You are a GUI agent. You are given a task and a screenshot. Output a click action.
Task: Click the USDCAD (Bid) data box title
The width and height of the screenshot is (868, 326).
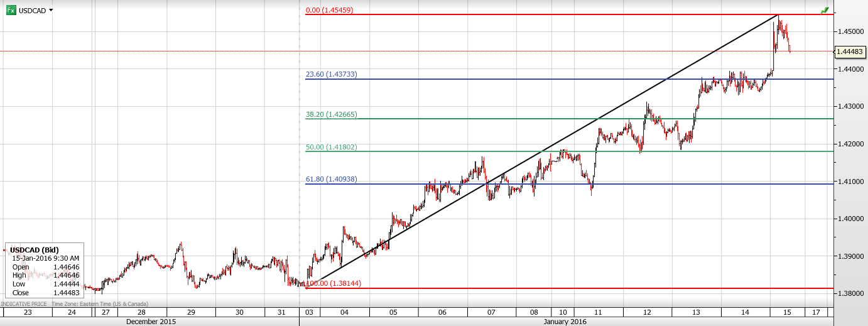pyautogui.click(x=36, y=250)
